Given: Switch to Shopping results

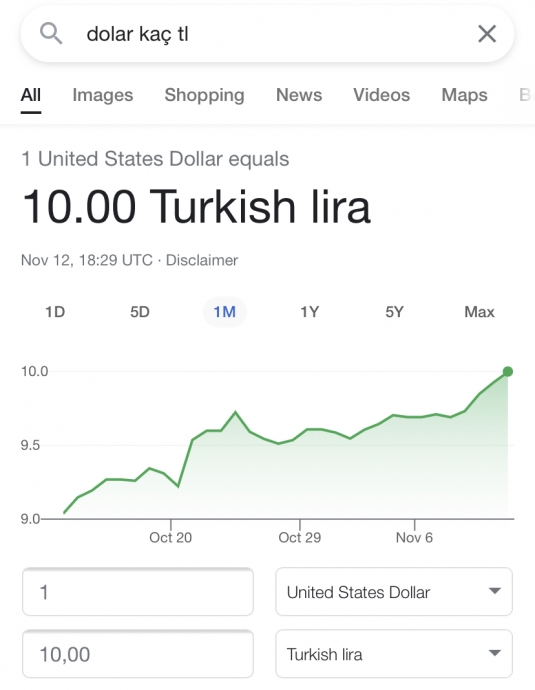Looking at the screenshot, I should coord(204,95).
